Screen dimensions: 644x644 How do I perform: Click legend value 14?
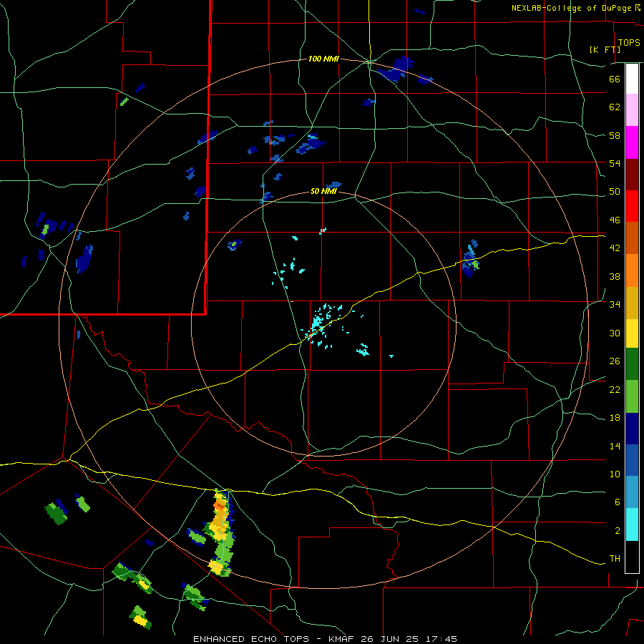coord(615,446)
